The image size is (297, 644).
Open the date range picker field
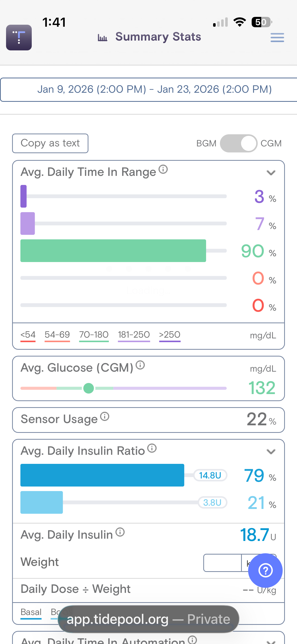point(149,89)
